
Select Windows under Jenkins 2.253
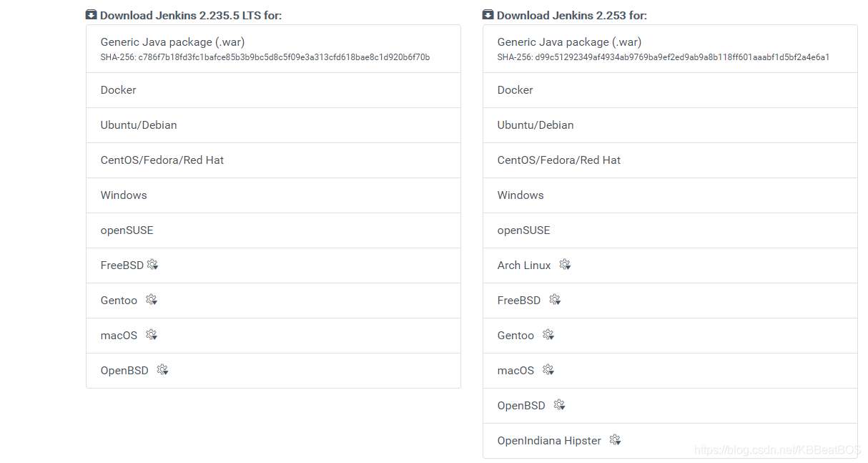(x=670, y=195)
